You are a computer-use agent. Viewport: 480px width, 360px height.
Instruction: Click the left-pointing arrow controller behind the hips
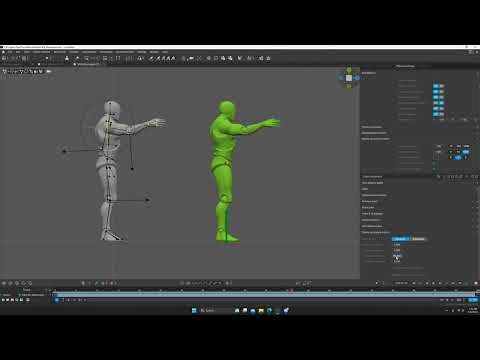[x=64, y=151]
